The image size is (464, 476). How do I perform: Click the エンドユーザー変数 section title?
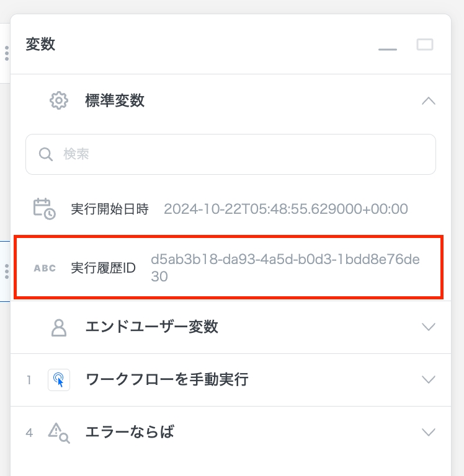click(151, 327)
